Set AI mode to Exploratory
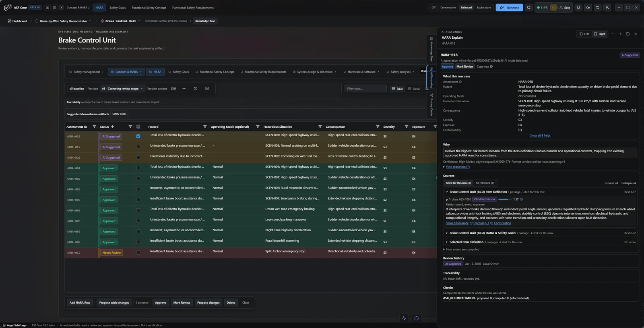The image size is (644, 328). [x=484, y=8]
